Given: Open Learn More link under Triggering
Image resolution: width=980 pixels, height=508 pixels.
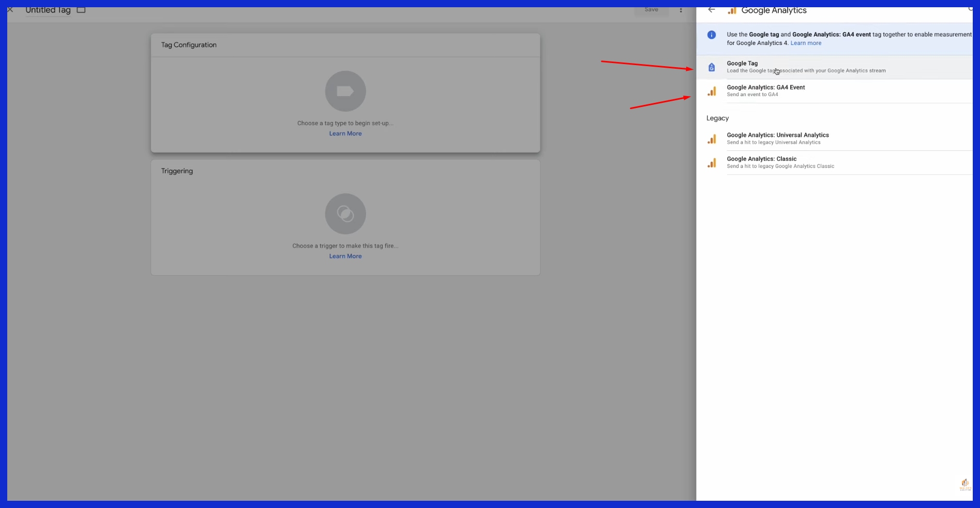Looking at the screenshot, I should 345,256.
